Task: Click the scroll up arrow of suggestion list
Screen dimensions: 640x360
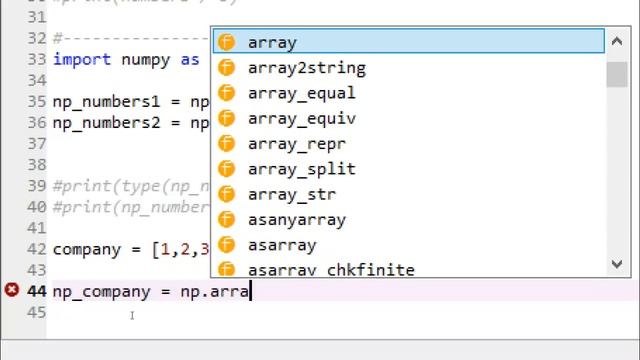Action: [617, 41]
